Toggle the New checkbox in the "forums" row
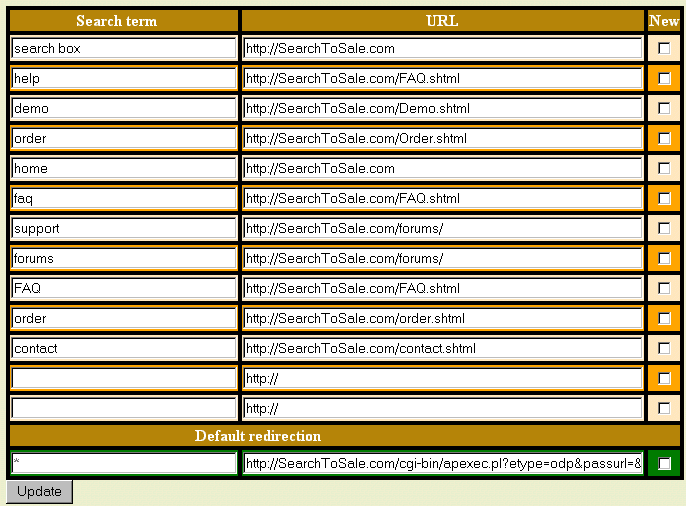This screenshot has height=506, width=686. (664, 258)
